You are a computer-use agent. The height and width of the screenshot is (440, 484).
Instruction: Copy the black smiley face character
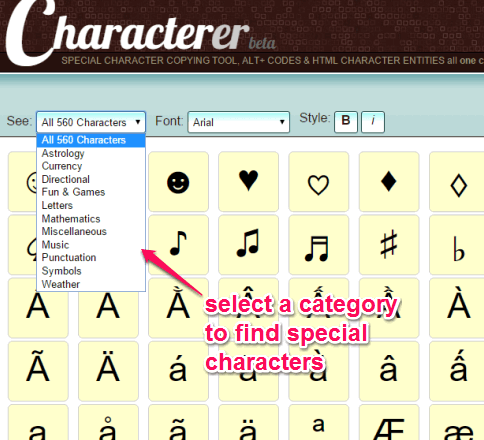(x=178, y=182)
